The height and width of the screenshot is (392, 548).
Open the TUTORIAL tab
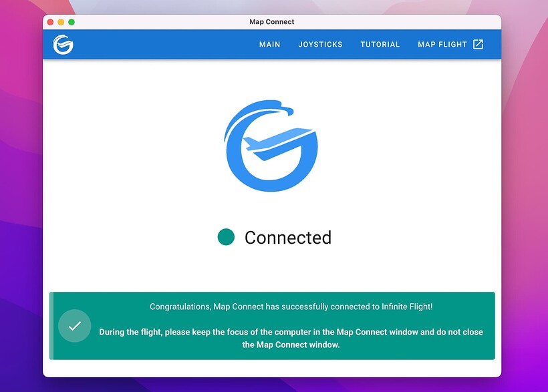point(380,44)
